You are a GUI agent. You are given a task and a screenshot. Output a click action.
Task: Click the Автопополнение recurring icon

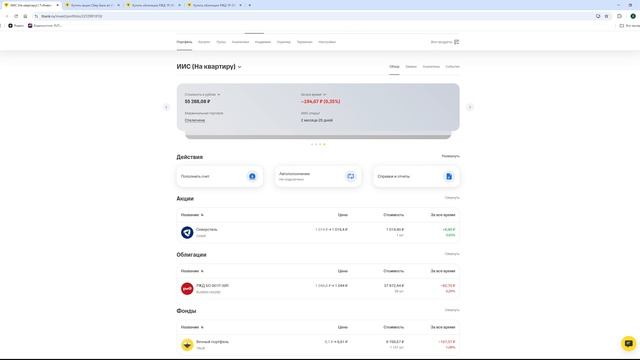pyautogui.click(x=351, y=176)
